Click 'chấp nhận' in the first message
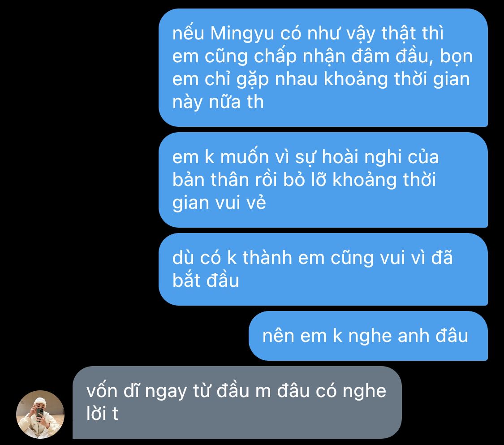Screen dimensions: 504x445 [300, 57]
